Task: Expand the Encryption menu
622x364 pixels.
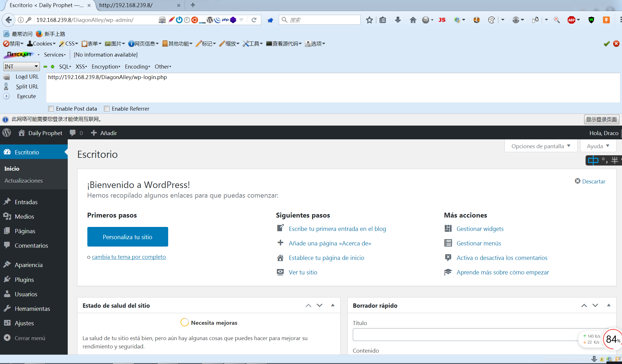Action: point(106,67)
